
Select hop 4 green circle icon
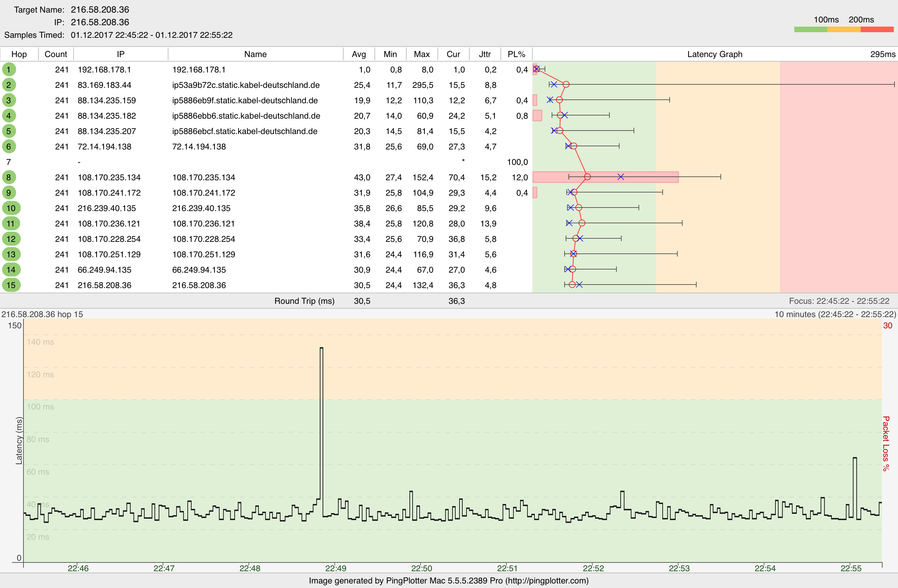(x=9, y=116)
